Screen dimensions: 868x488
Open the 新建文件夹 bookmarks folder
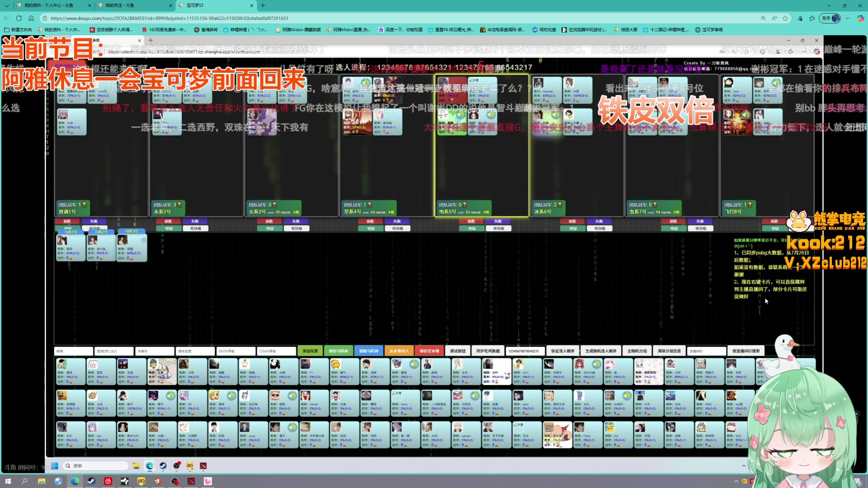[18, 30]
